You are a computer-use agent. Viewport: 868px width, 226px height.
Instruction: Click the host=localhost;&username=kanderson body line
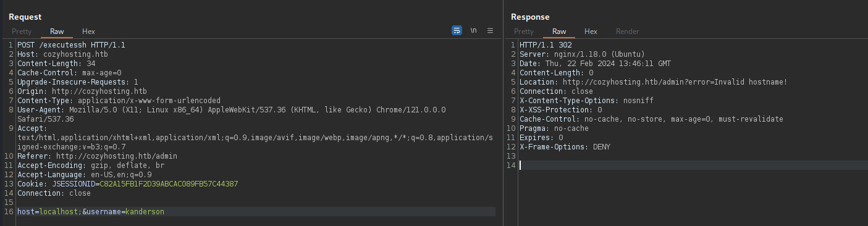click(91, 212)
